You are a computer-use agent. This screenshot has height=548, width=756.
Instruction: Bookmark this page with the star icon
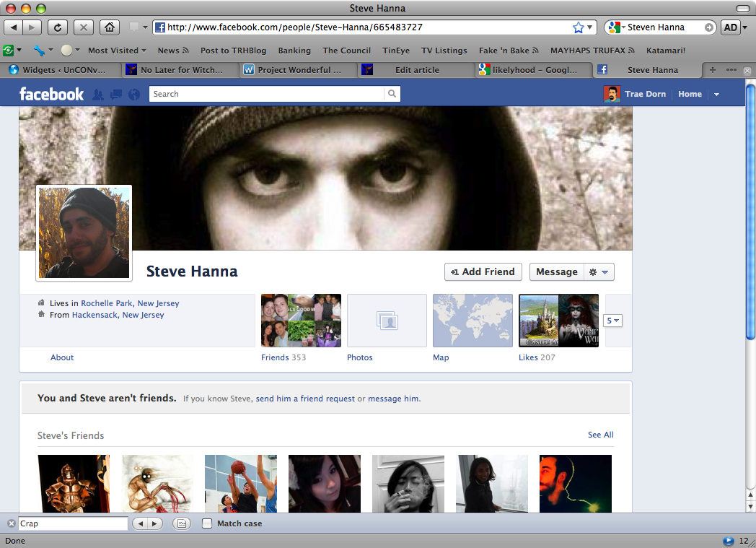point(578,27)
